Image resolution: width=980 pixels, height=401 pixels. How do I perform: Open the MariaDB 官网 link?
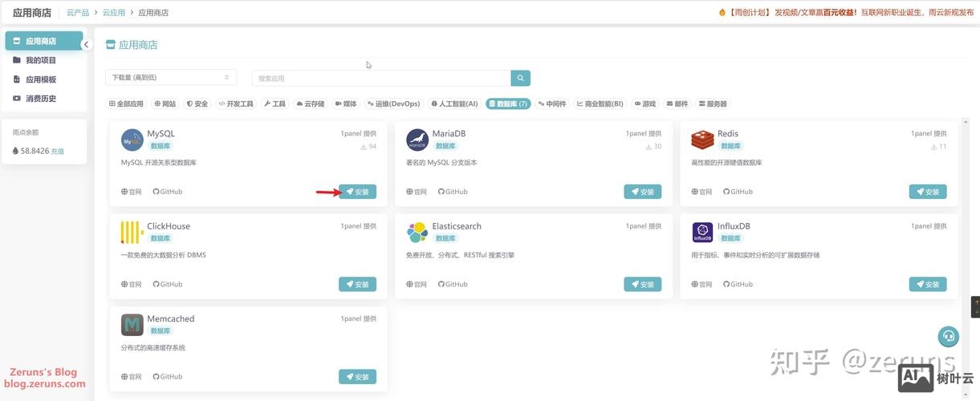tap(417, 192)
